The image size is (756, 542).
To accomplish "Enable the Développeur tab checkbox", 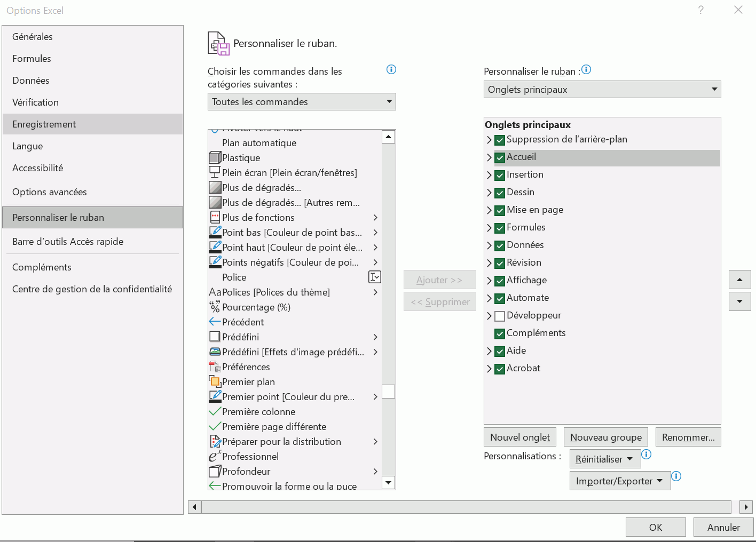I will 500,316.
